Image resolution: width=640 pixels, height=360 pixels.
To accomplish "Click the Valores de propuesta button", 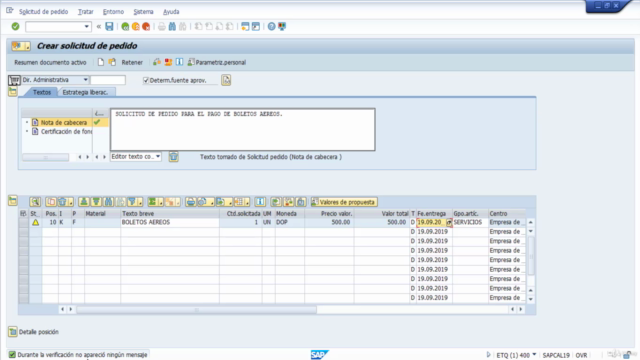I will [x=344, y=202].
